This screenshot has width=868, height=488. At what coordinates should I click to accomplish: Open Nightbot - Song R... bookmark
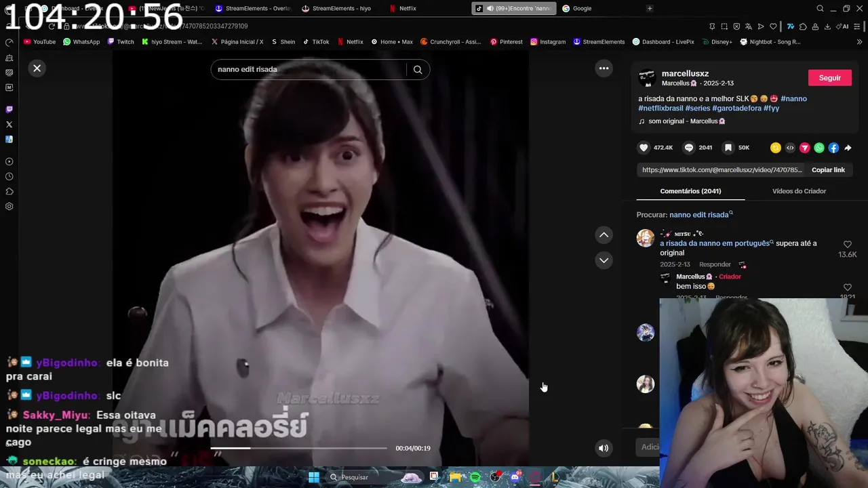[770, 41]
